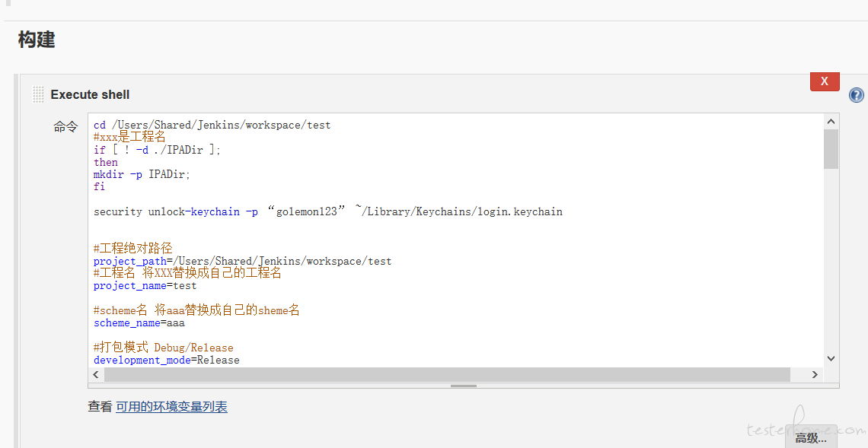Click the horizontal scroll-right arrow
Image resolution: width=868 pixels, height=448 pixels.
pyautogui.click(x=815, y=374)
